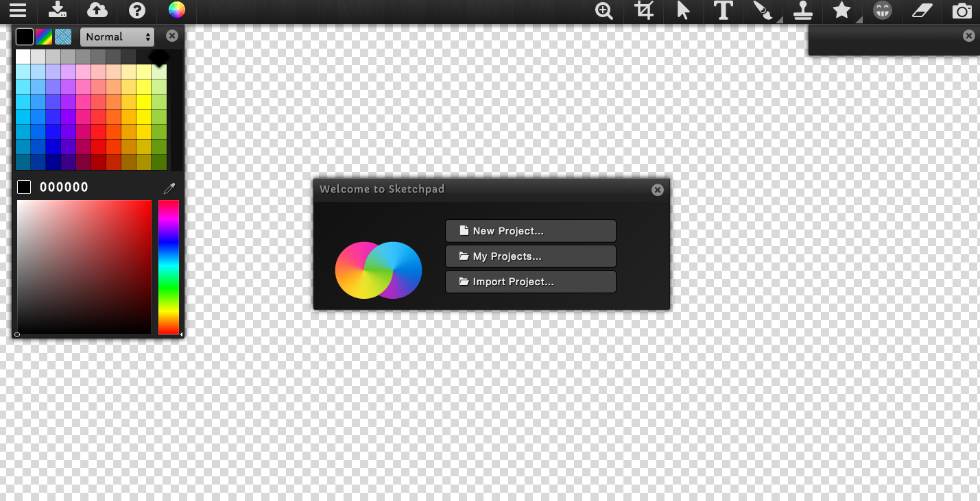Activate the eyedropper color picker

click(x=169, y=188)
